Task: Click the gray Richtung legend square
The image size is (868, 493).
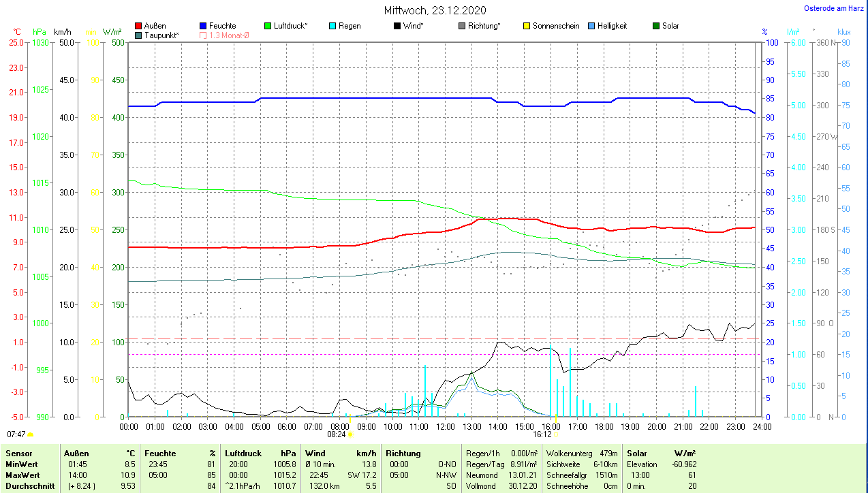Action: [462, 27]
